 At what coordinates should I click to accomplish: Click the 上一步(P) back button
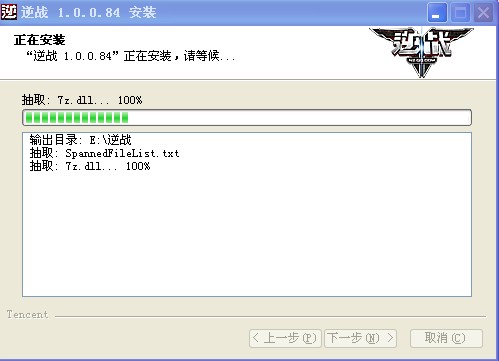coord(285,338)
